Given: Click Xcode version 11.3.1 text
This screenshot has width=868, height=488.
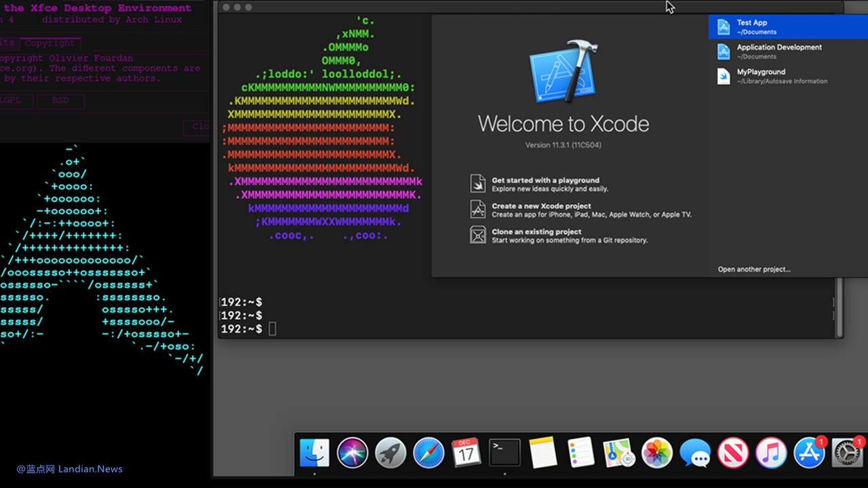Looking at the screenshot, I should (563, 145).
